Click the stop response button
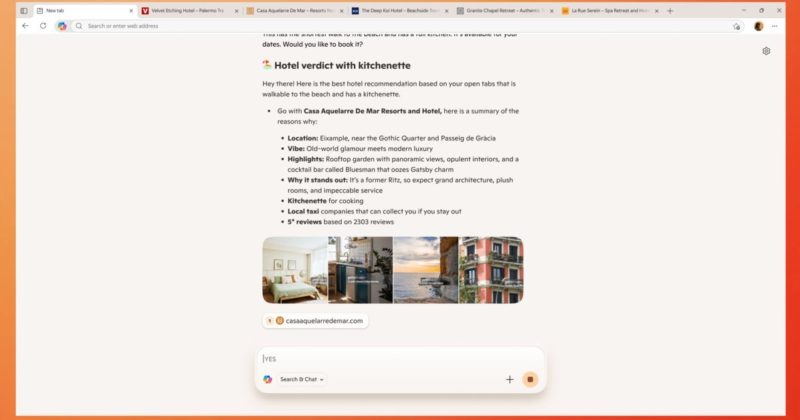The height and width of the screenshot is (420, 800). 530,379
